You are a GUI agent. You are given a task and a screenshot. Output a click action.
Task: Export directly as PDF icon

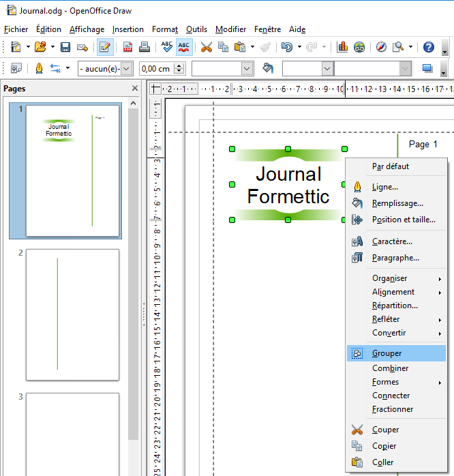127,47
